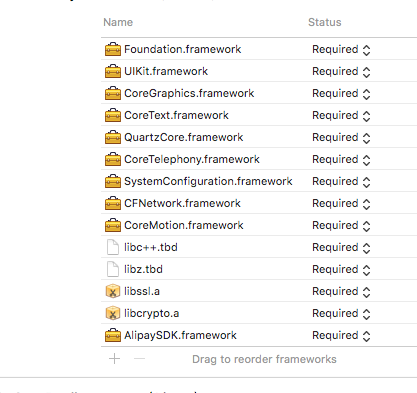This screenshot has height=393, width=417.
Task: Click the Foundation.framework toolbox icon
Action: click(x=113, y=49)
